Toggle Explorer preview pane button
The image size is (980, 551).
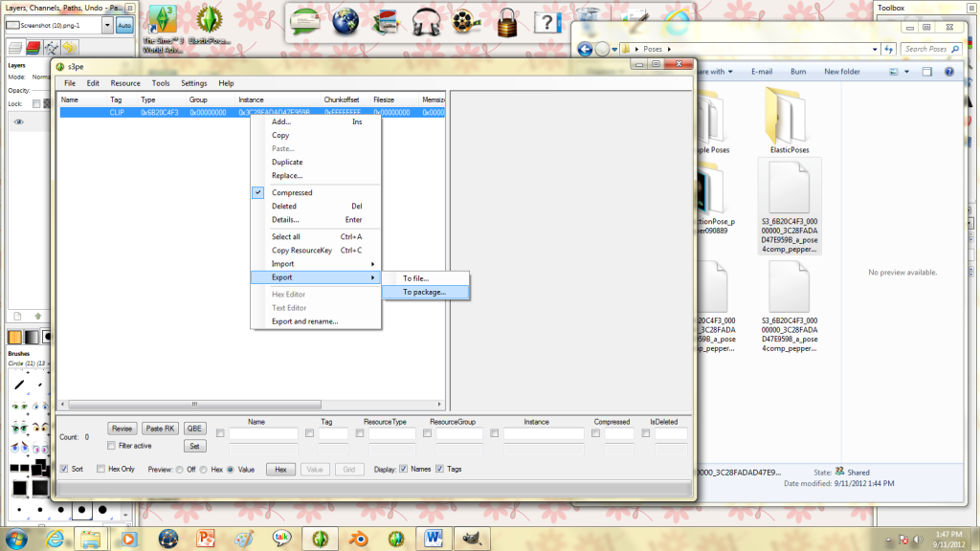[x=926, y=72]
